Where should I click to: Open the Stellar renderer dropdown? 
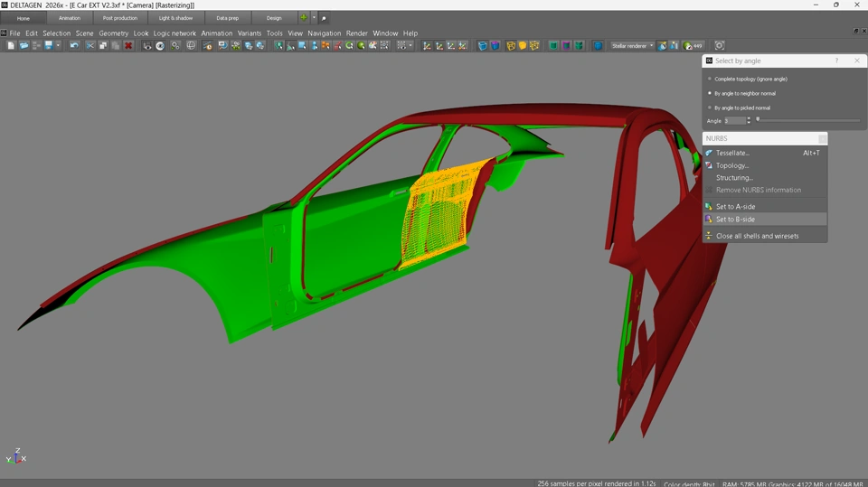[x=632, y=46]
